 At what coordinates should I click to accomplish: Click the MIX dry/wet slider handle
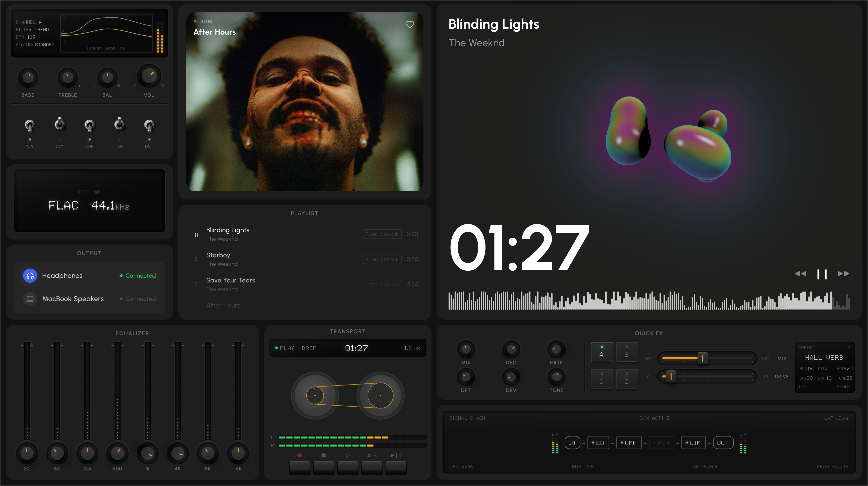pos(702,358)
